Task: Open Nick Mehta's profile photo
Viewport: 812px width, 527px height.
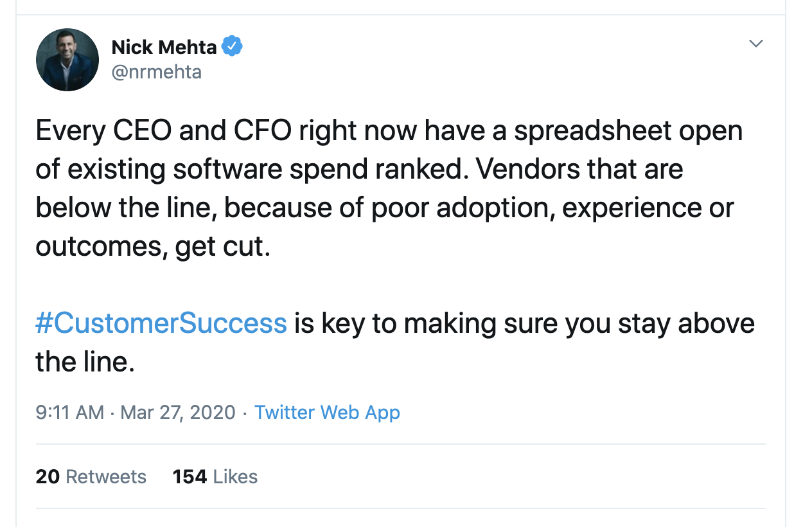Action: click(67, 60)
